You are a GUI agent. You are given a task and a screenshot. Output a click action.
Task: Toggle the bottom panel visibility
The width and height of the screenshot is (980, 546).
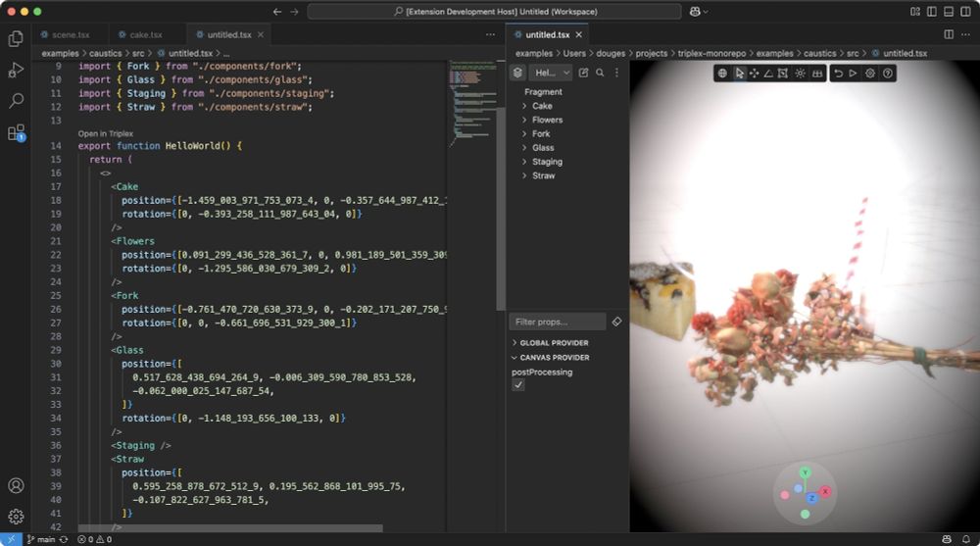949,11
